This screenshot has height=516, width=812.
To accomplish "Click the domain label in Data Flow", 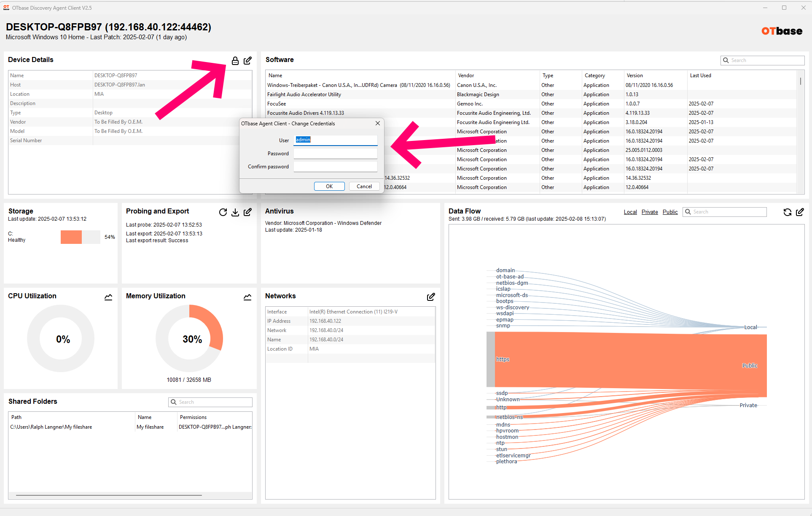I will click(505, 270).
